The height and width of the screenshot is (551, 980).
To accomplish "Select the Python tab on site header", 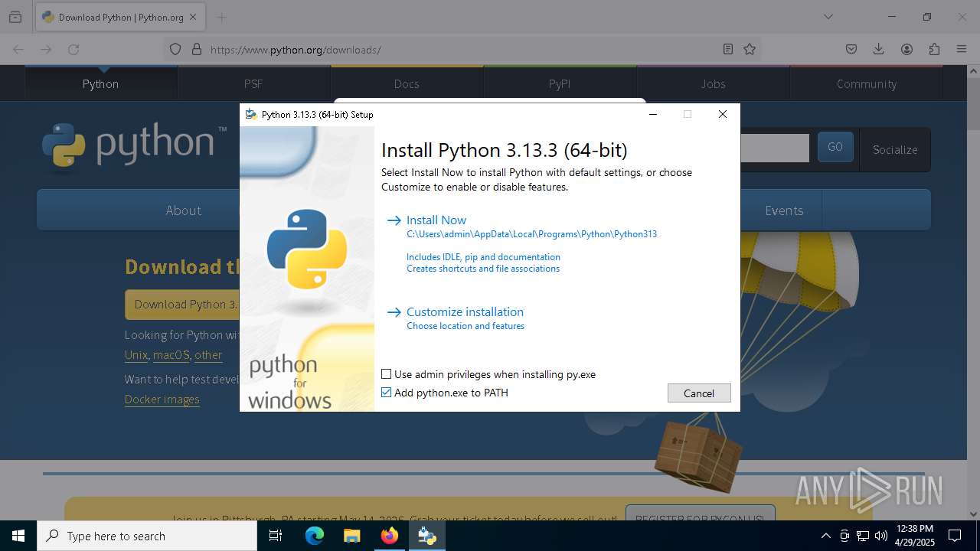I will pyautogui.click(x=101, y=83).
